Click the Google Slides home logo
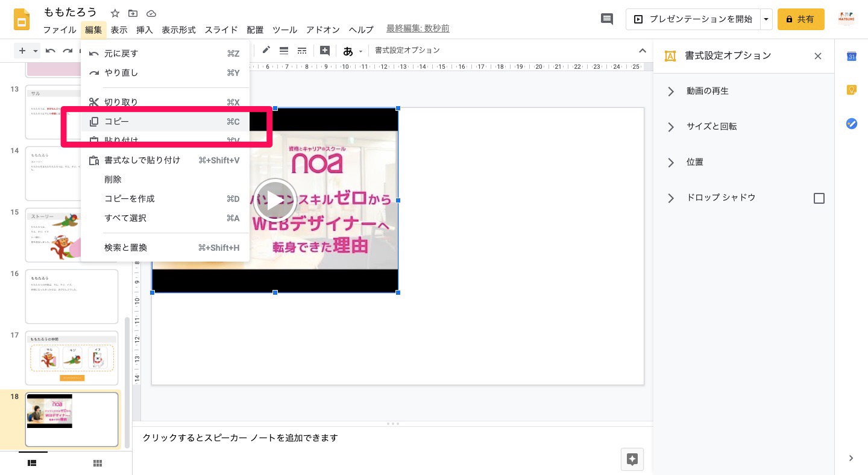Viewport: 868px width, 475px height. [x=22, y=20]
